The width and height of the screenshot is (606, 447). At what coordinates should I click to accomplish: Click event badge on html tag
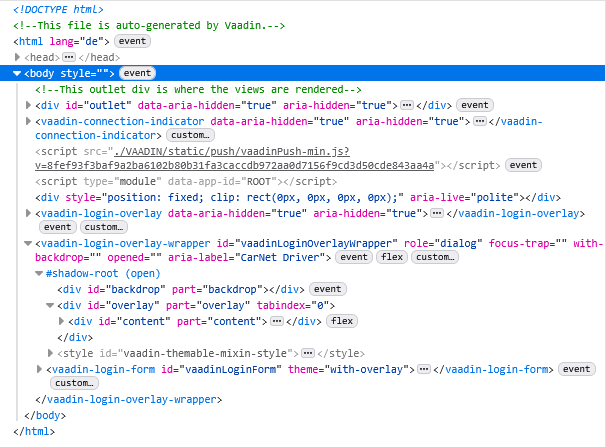pyautogui.click(x=132, y=41)
